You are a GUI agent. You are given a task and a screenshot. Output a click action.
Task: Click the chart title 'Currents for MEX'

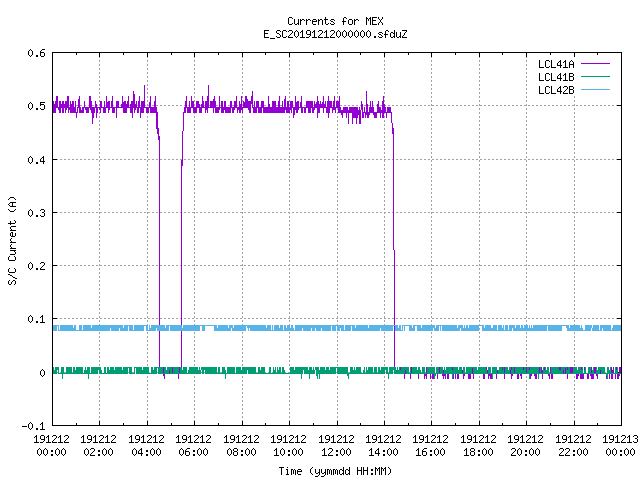(335, 21)
